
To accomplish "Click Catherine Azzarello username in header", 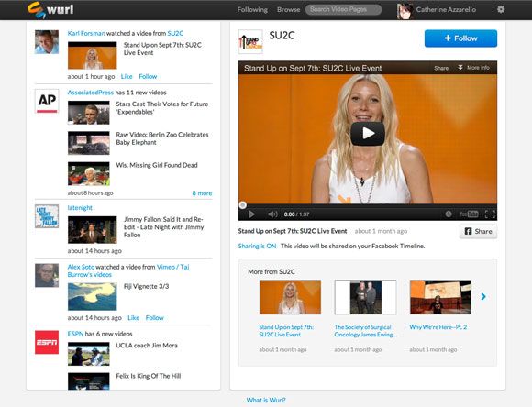I will point(446,10).
